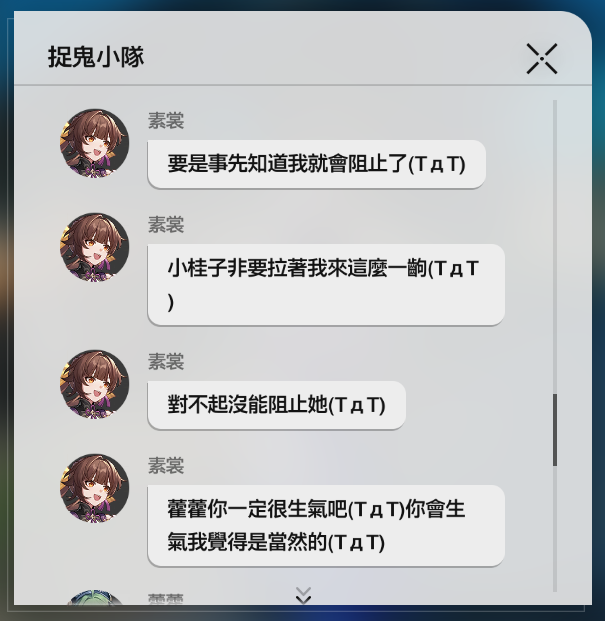Select 素裳's avatar next to 小桂子 message
Viewport: 605px width, 621px height.
(x=95, y=247)
